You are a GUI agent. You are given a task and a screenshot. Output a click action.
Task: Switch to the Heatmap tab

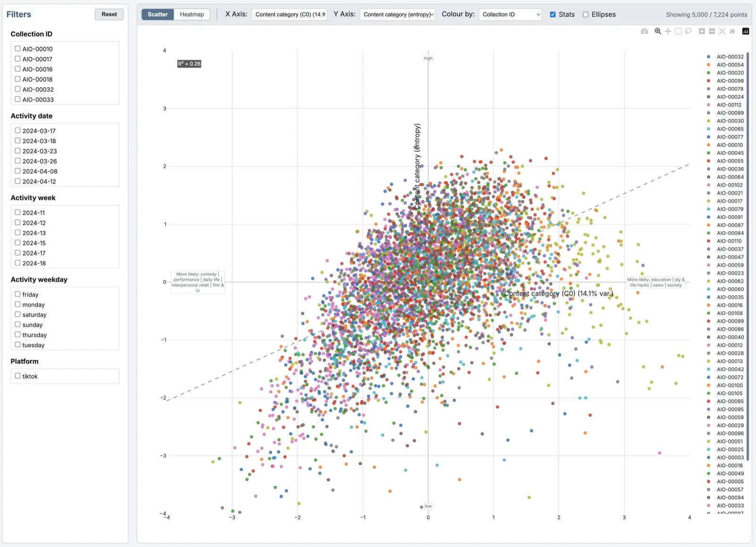click(x=192, y=15)
